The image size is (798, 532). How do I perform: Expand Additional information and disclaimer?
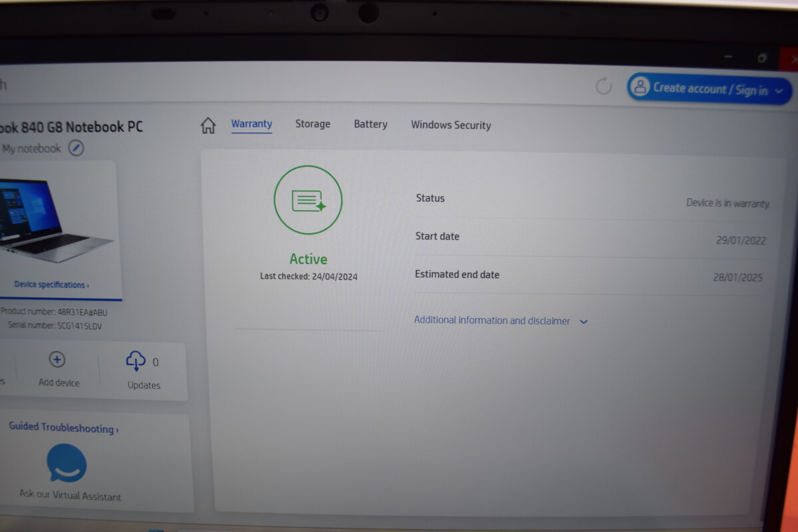pyautogui.click(x=501, y=321)
